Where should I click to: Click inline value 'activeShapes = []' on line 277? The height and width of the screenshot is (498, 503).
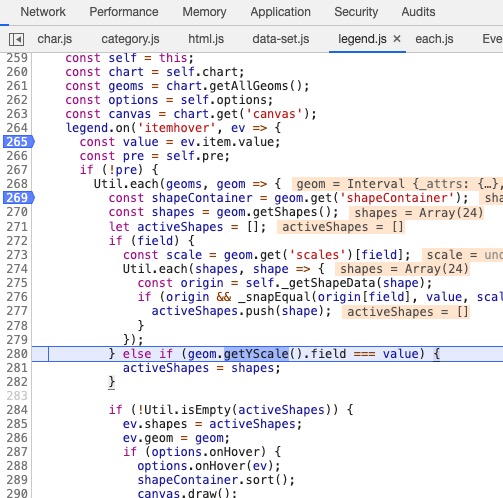[x=407, y=312]
